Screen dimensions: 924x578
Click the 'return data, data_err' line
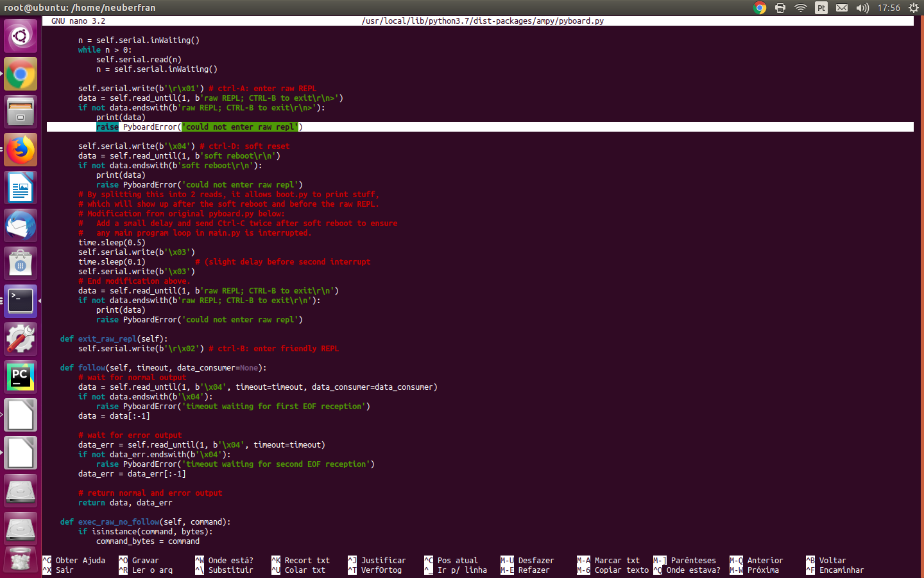pos(125,503)
